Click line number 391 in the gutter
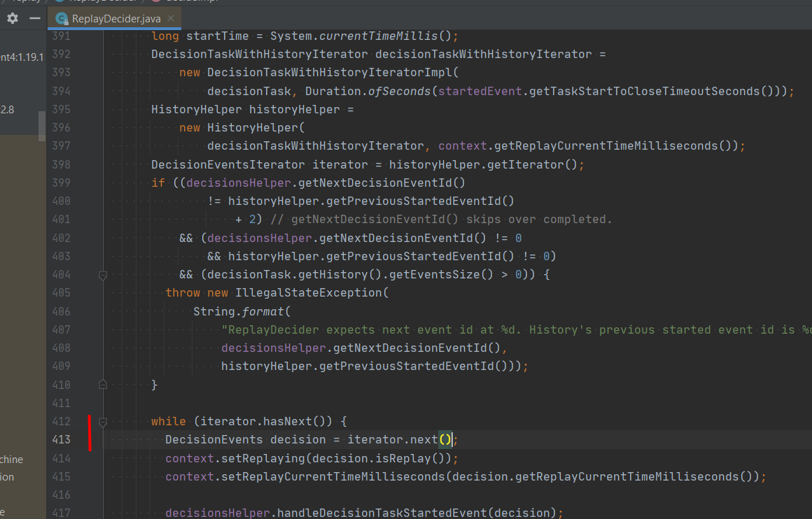The width and height of the screenshot is (812, 519). [x=61, y=36]
